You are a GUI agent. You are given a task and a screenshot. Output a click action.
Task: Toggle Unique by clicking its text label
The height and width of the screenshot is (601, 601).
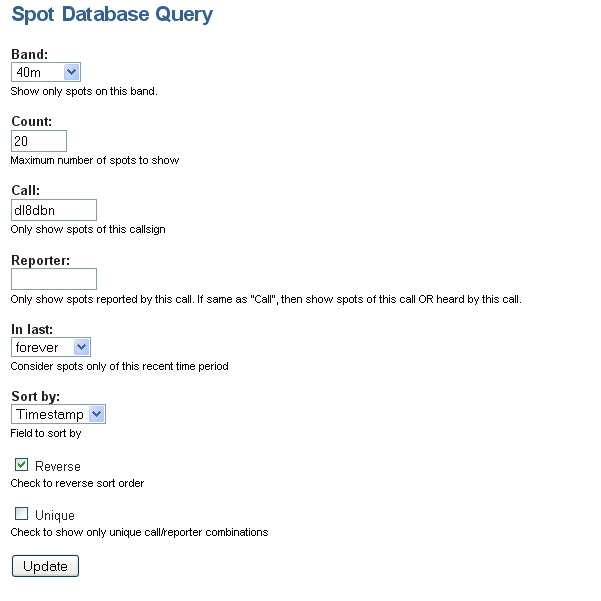point(55,516)
